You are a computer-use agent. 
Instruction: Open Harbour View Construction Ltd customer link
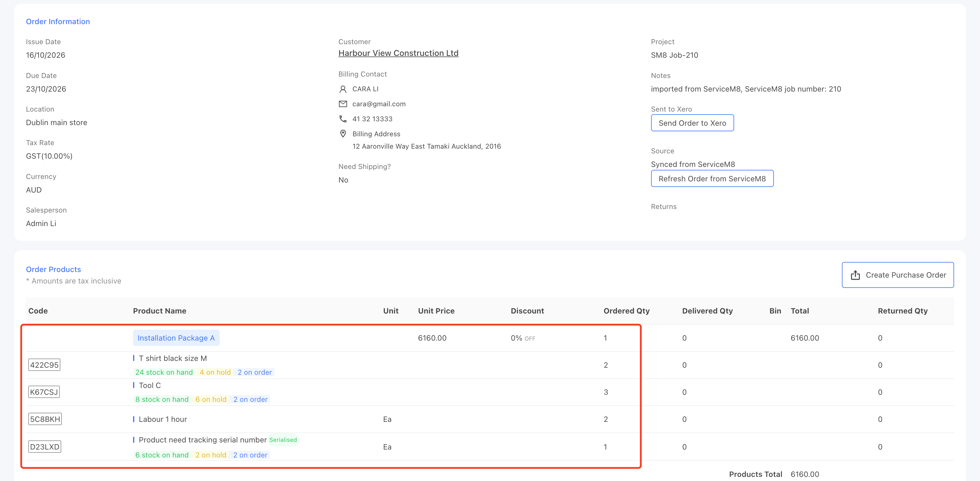tap(398, 53)
